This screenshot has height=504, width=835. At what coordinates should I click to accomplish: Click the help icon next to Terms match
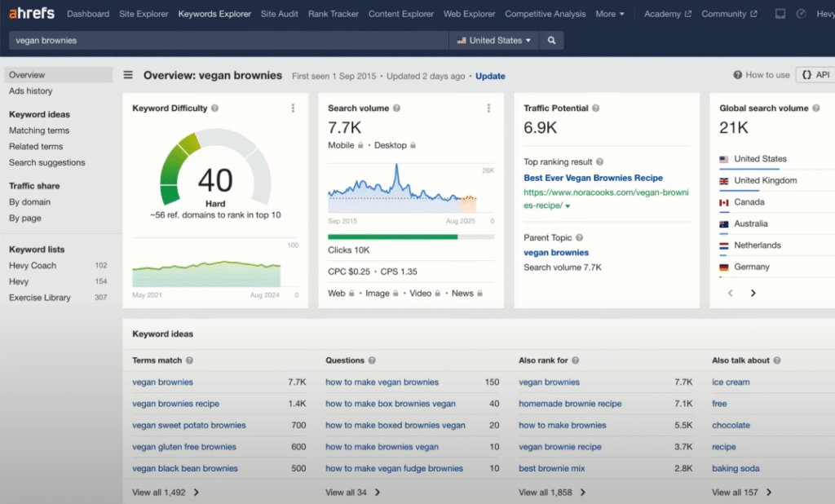(x=189, y=360)
